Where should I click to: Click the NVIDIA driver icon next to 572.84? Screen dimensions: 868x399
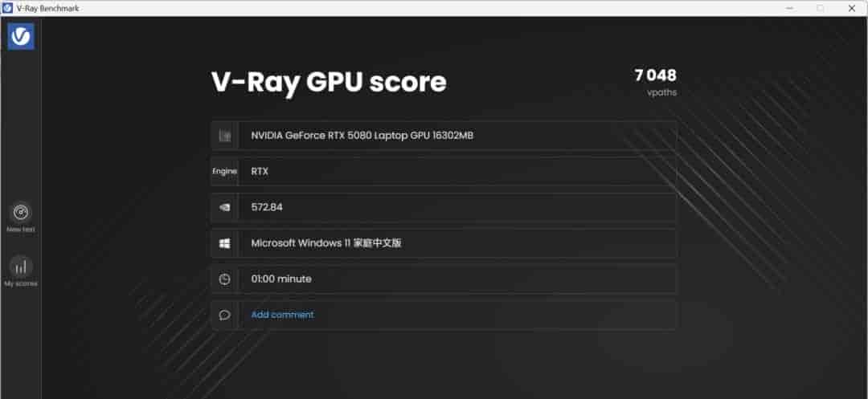tap(224, 207)
